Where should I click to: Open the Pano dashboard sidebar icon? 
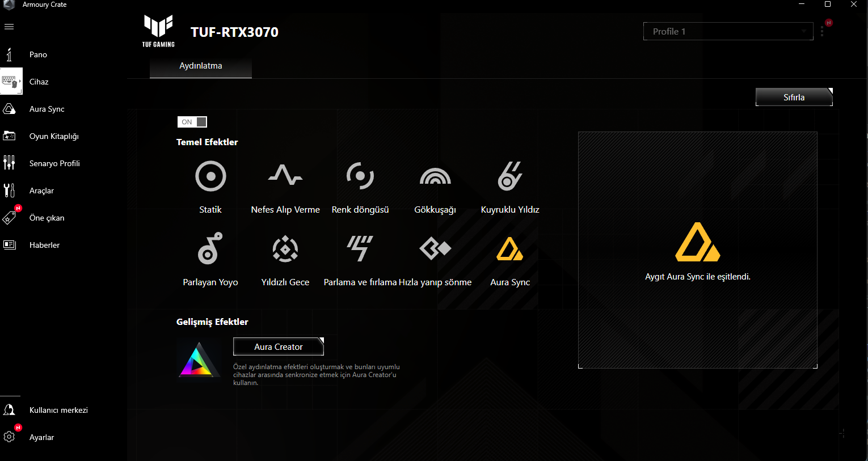pyautogui.click(x=9, y=54)
